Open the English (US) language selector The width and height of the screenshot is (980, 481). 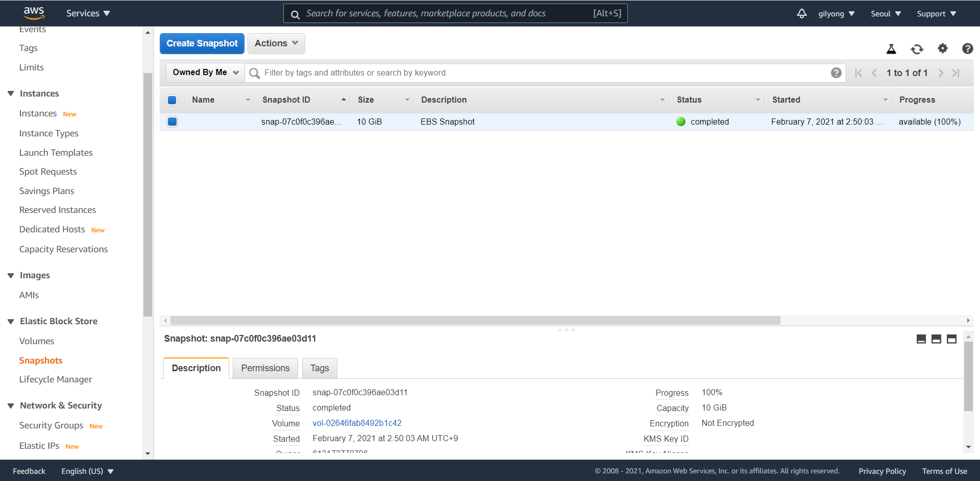pyautogui.click(x=87, y=471)
